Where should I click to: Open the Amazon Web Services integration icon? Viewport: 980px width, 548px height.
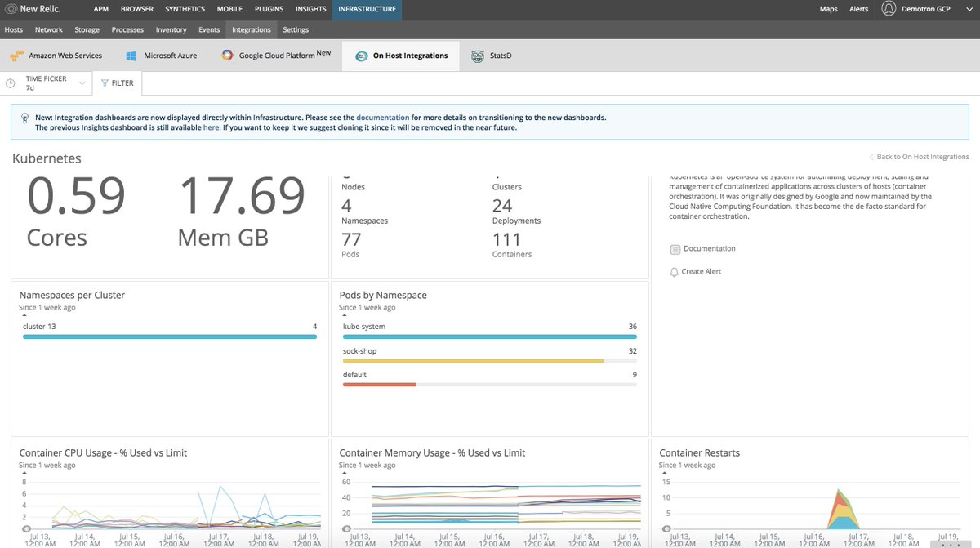pyautogui.click(x=16, y=56)
